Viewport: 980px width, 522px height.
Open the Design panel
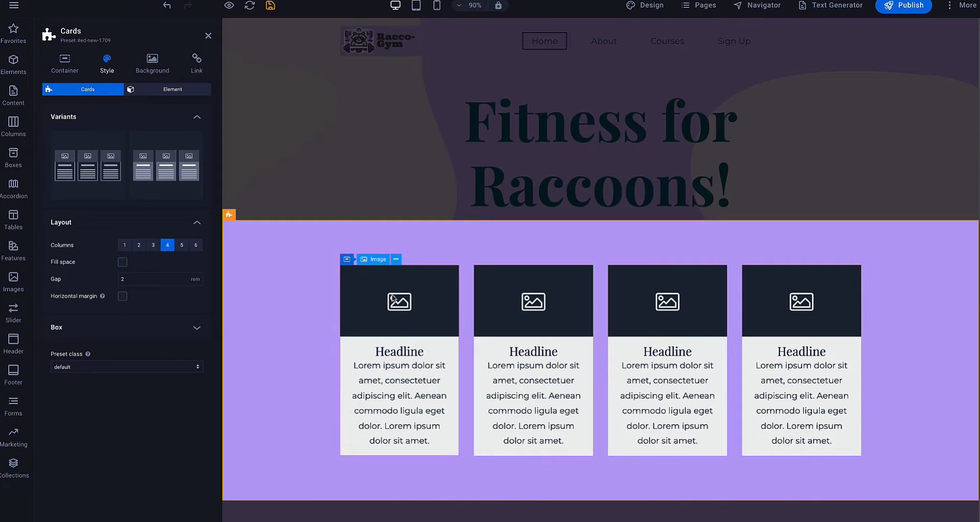pos(645,5)
